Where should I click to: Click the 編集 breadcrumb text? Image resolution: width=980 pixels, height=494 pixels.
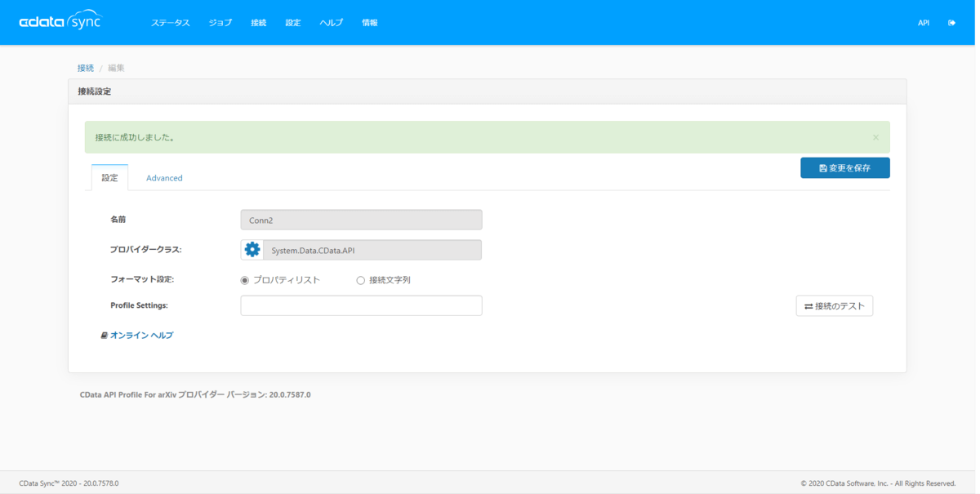(x=117, y=68)
